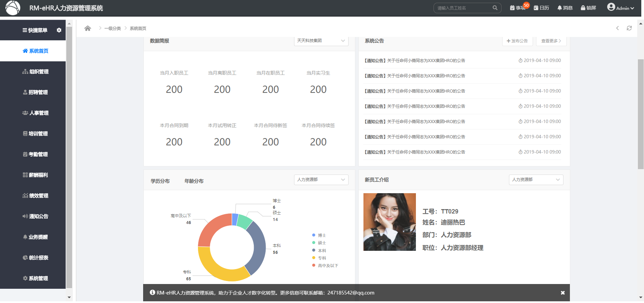
Task: Click the 当月在职员工 value 200
Action: [x=270, y=89]
